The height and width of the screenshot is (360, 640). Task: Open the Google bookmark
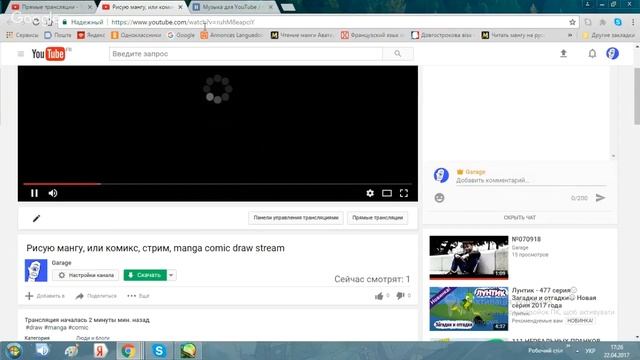click(181, 36)
